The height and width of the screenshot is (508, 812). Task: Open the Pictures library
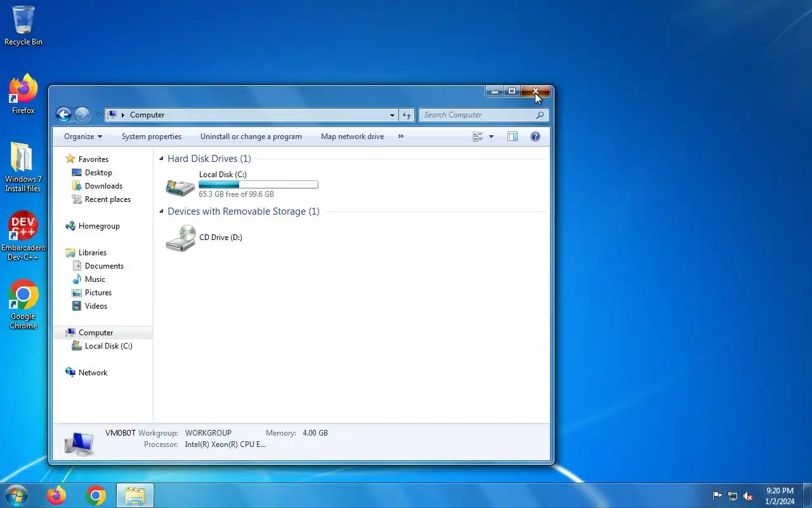(x=98, y=293)
